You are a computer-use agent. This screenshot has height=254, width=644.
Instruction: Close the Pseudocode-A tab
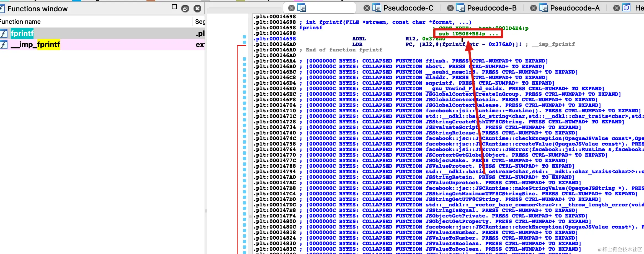[534, 8]
